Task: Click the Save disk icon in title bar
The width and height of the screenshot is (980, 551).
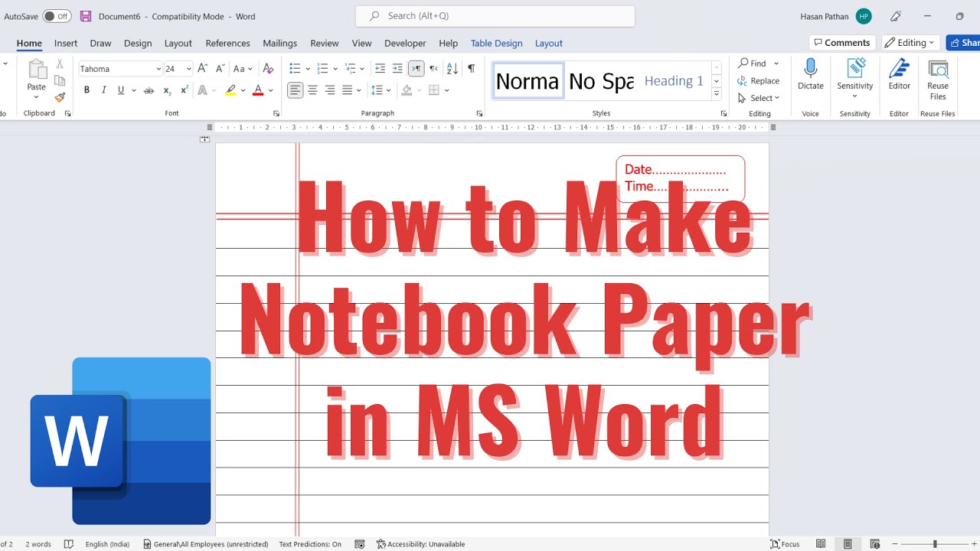Action: pos(86,16)
